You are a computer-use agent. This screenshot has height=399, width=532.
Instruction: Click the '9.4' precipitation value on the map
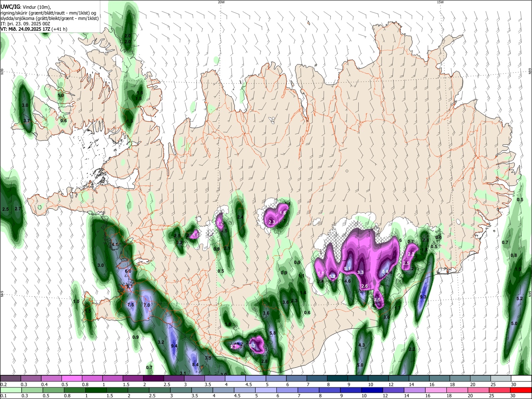[174, 346]
